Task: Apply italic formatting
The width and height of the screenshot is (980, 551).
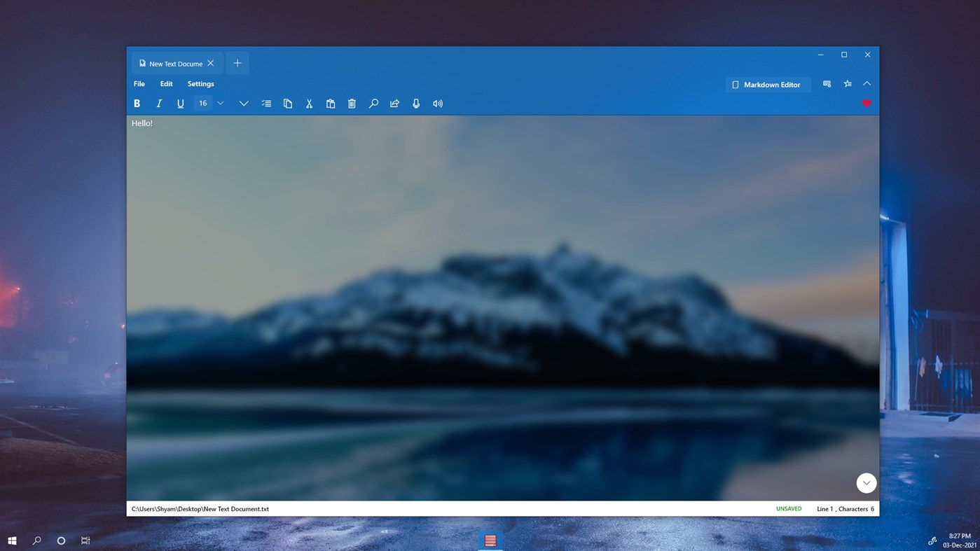Action: tap(158, 103)
